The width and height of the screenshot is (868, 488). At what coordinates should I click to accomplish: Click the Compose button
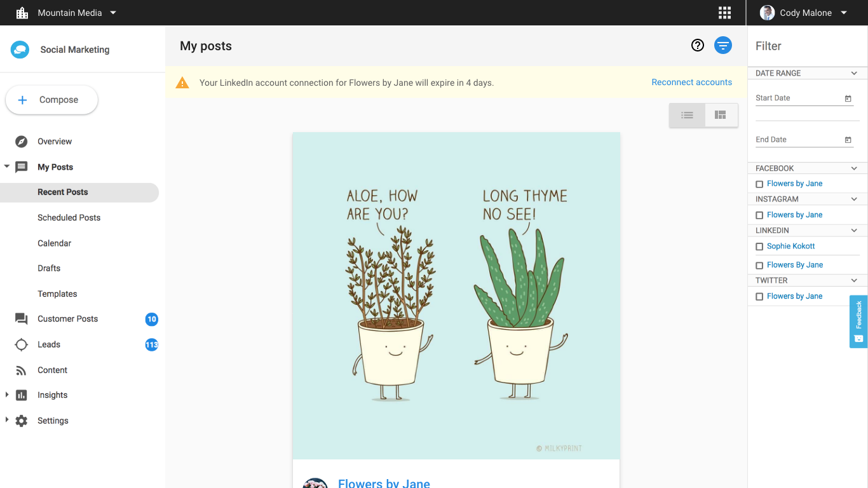point(51,100)
